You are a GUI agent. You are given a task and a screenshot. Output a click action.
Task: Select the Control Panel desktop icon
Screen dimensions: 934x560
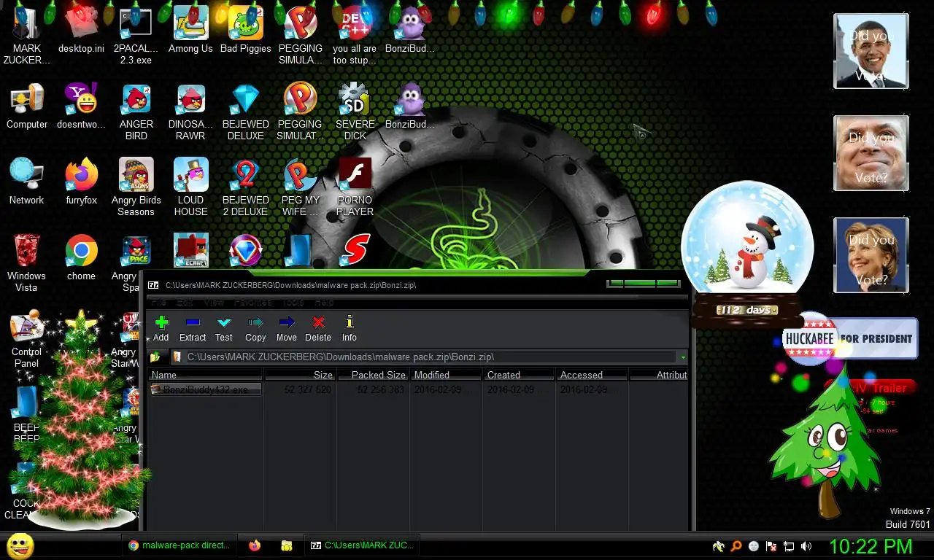click(x=27, y=340)
